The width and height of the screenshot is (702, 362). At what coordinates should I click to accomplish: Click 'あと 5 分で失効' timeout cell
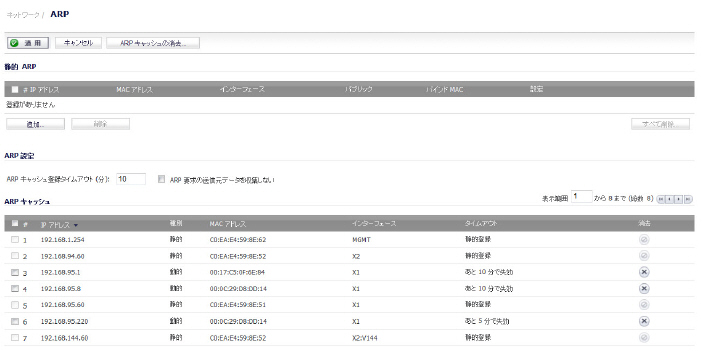coord(487,321)
